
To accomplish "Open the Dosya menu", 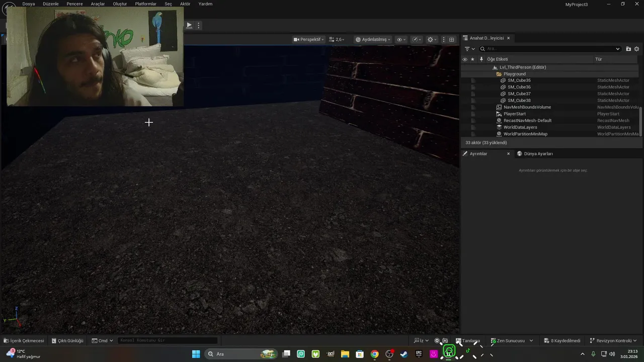I will (29, 4).
